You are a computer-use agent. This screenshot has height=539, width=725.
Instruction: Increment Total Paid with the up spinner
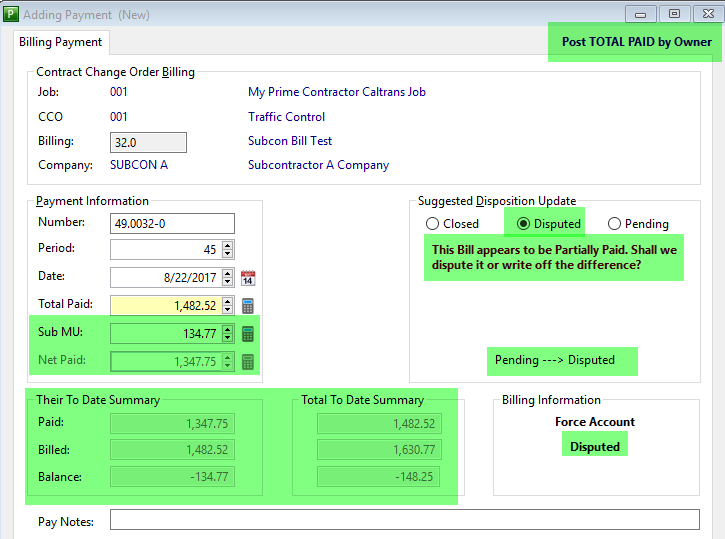tap(227, 301)
